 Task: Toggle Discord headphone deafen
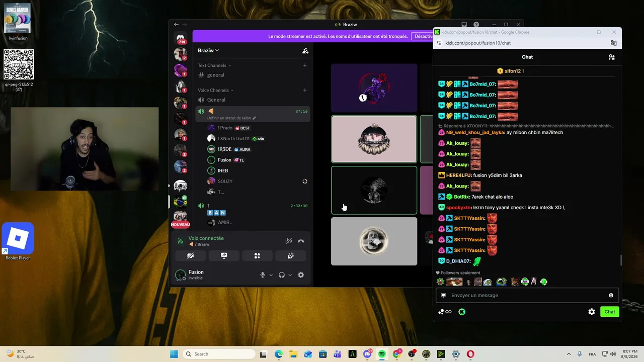click(282, 275)
